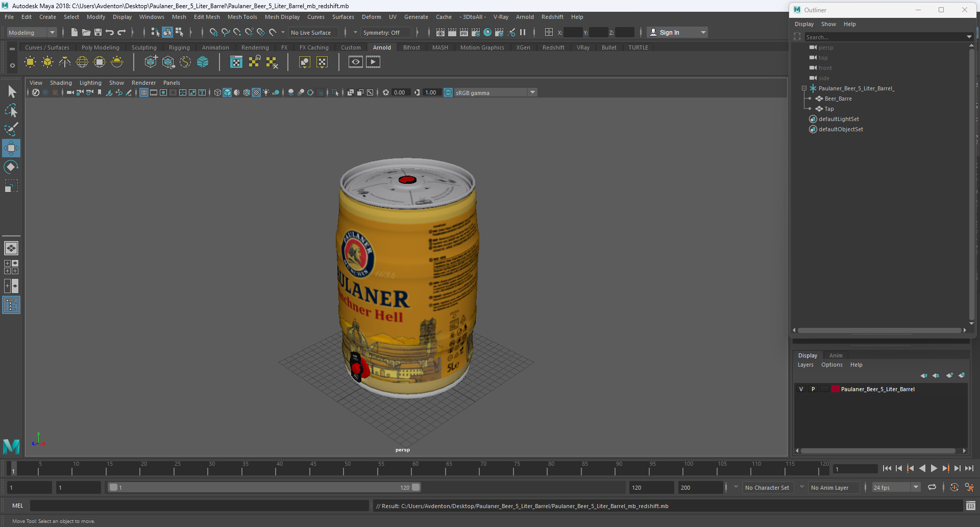The width and height of the screenshot is (980, 527).
Task: Toggle viewport grid display
Action: pyautogui.click(x=144, y=92)
